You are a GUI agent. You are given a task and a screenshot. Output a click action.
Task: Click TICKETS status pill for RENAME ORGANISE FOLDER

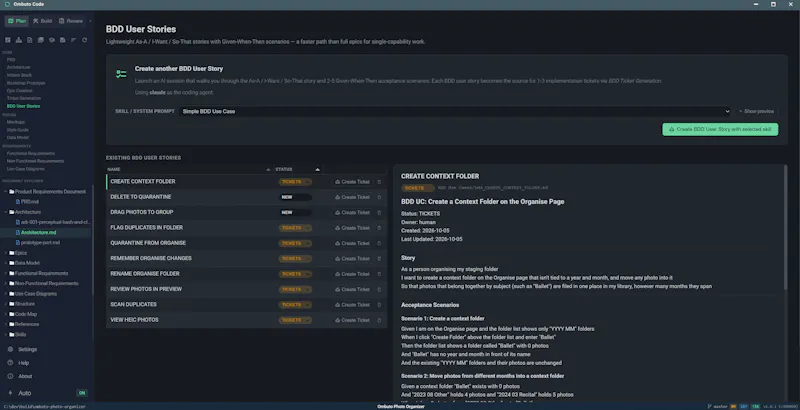tap(295, 274)
